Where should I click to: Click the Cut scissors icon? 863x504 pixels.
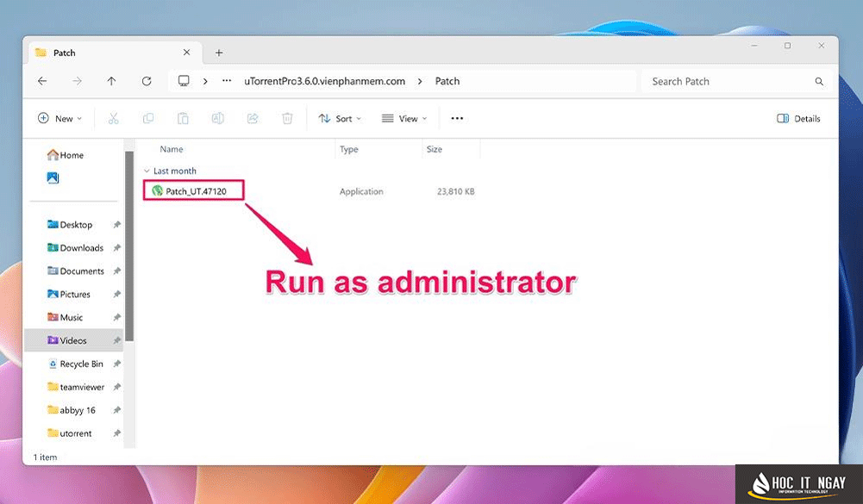(114, 118)
